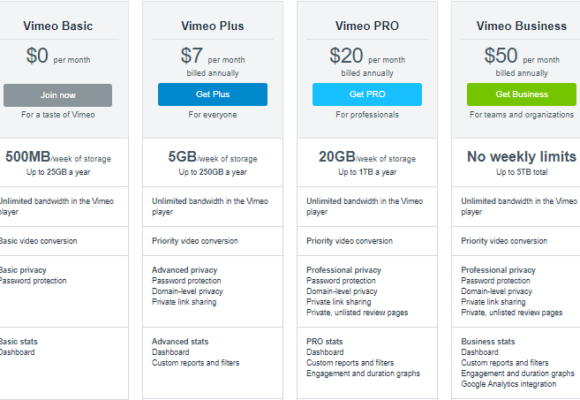Viewport: 580px width, 400px height.
Task: Select the Vimeo Basic plan heading
Action: [58, 26]
